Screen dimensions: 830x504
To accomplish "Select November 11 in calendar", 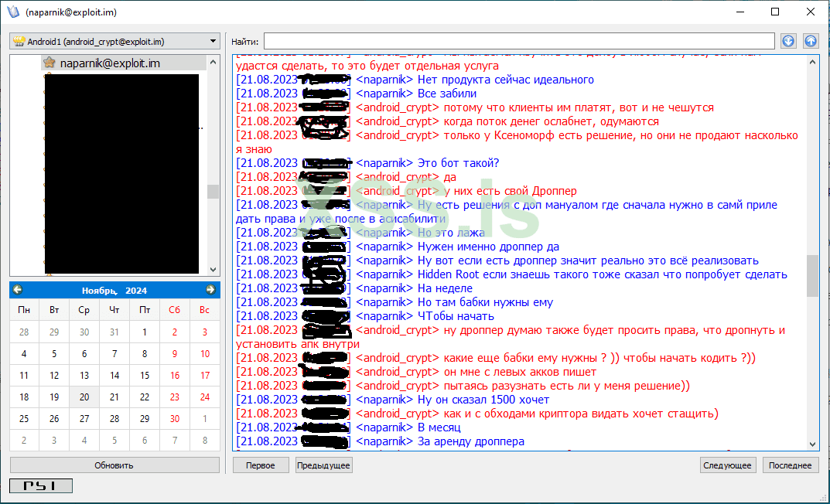I will (24, 375).
